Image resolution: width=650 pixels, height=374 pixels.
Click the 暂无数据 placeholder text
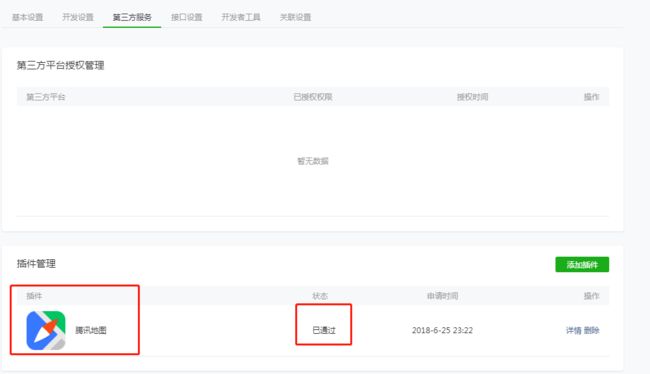click(313, 161)
